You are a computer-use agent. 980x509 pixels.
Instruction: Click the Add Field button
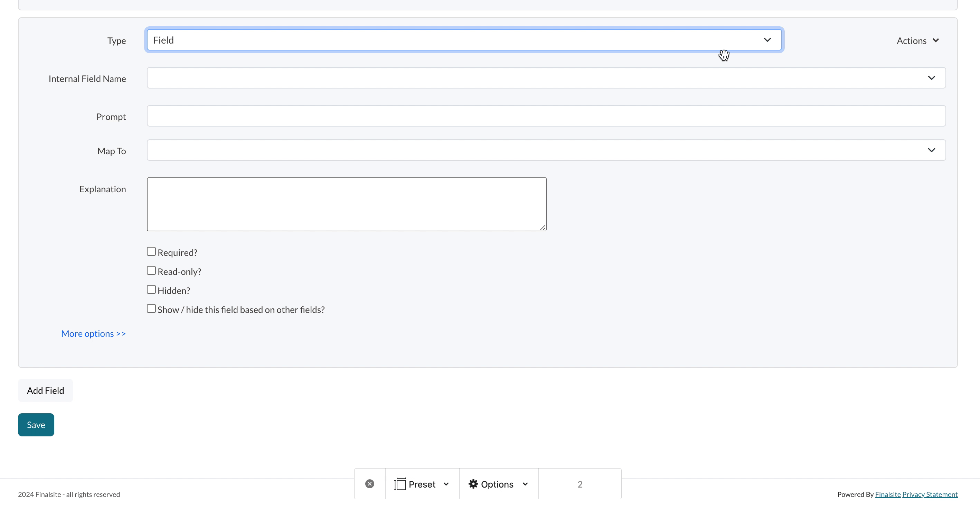pyautogui.click(x=45, y=390)
